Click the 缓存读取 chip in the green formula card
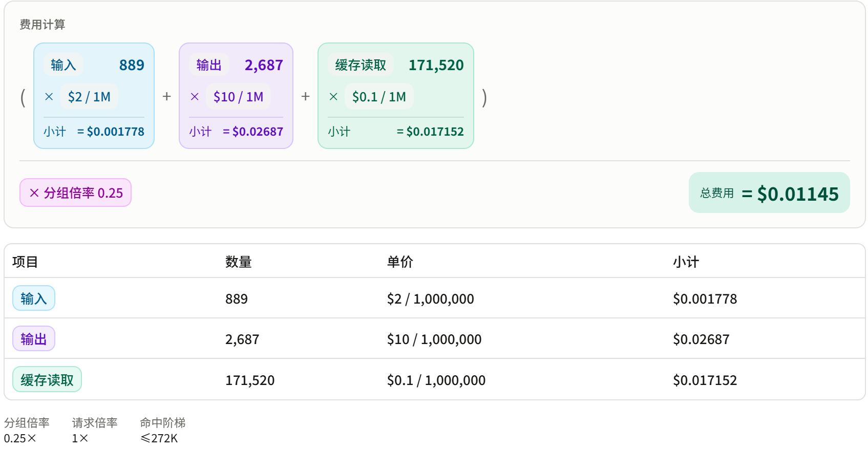This screenshot has height=449, width=868. [x=361, y=65]
